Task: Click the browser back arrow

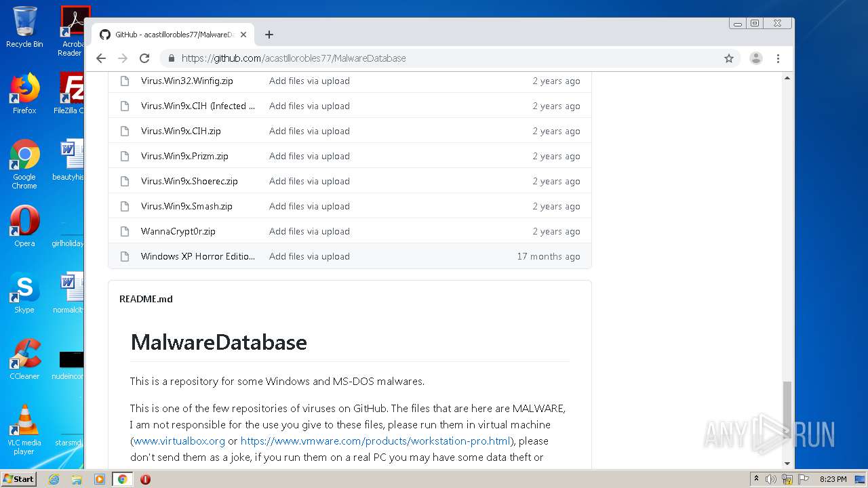Action: [101, 58]
